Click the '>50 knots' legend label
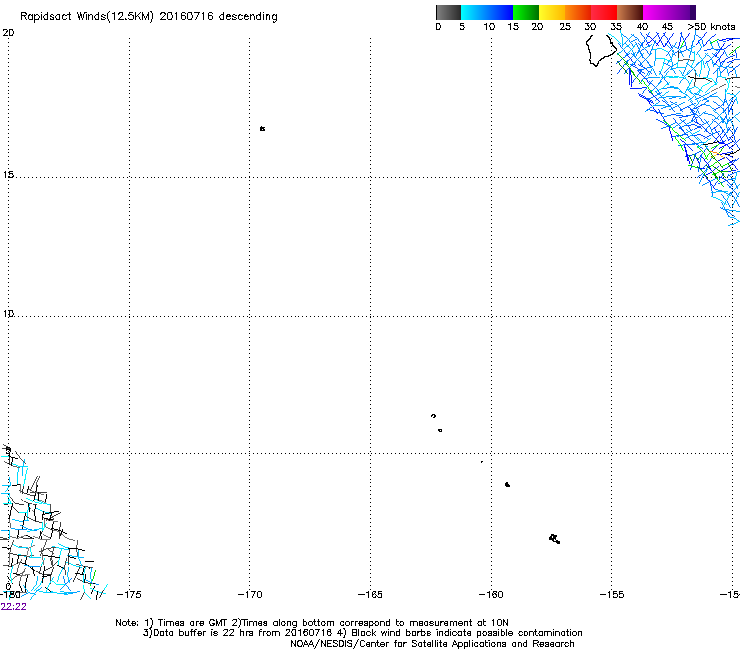This screenshot has width=740, height=650. click(711, 27)
